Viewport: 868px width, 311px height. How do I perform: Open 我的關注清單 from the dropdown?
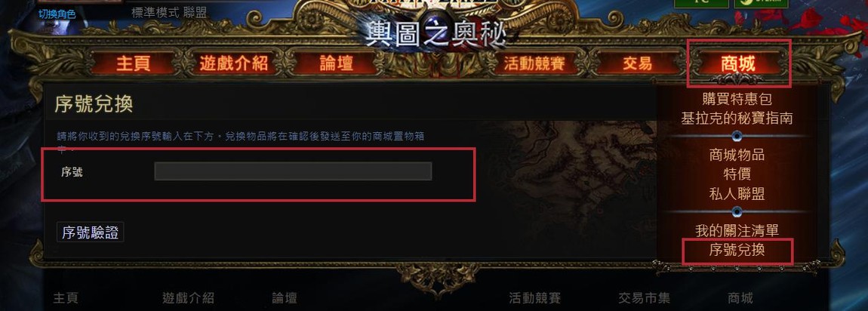pos(737,230)
